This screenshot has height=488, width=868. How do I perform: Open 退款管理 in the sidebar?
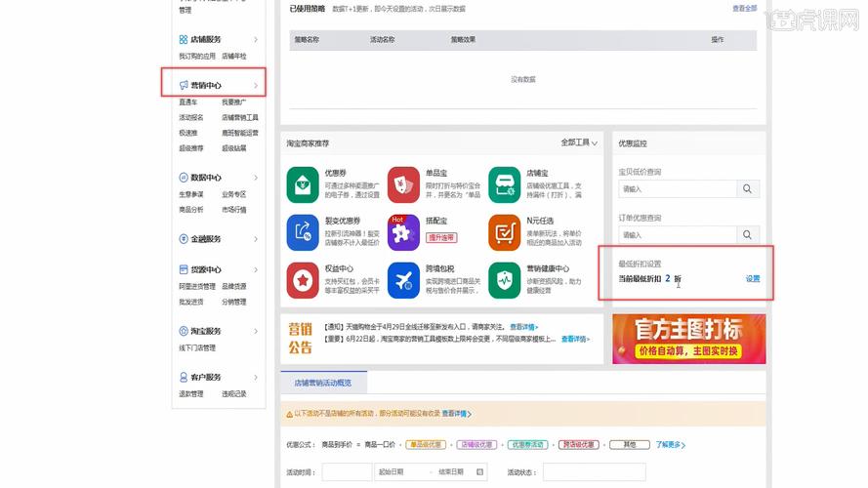191,394
